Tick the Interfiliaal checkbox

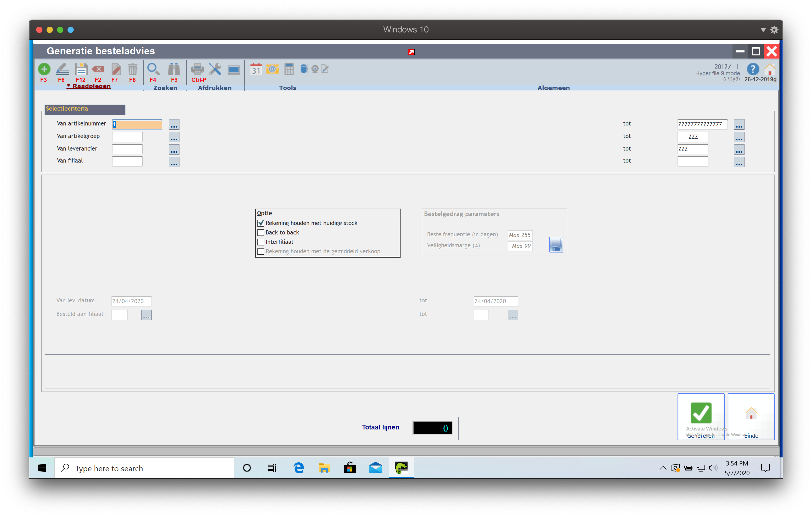261,242
